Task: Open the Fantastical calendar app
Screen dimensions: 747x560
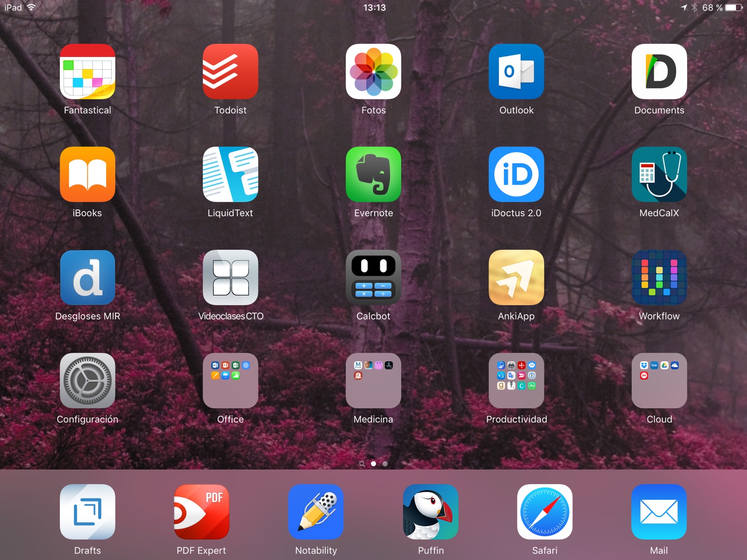Action: [x=88, y=71]
